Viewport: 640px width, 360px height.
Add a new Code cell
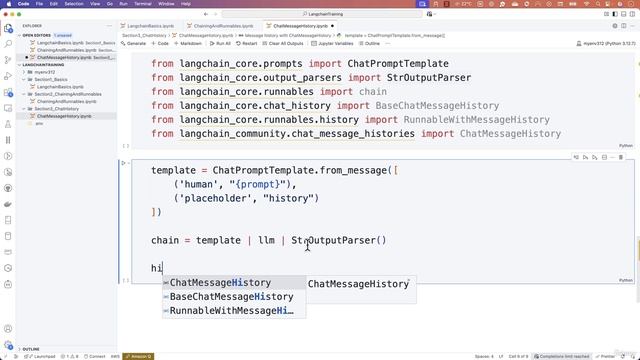click(x=160, y=43)
